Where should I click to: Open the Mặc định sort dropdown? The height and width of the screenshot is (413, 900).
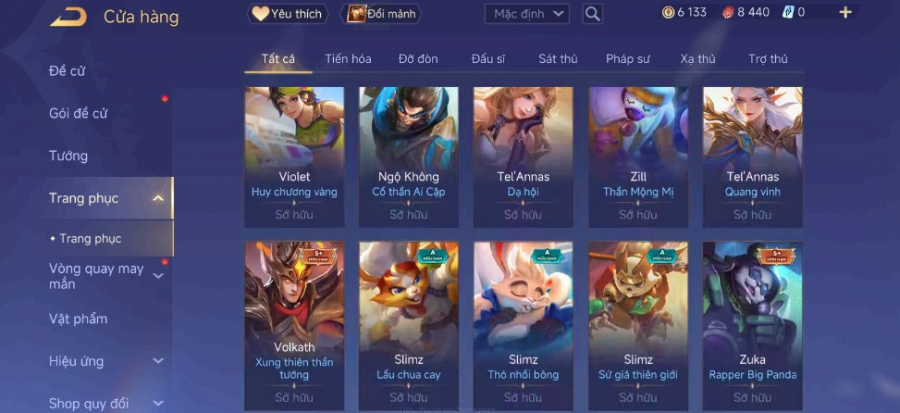point(527,14)
